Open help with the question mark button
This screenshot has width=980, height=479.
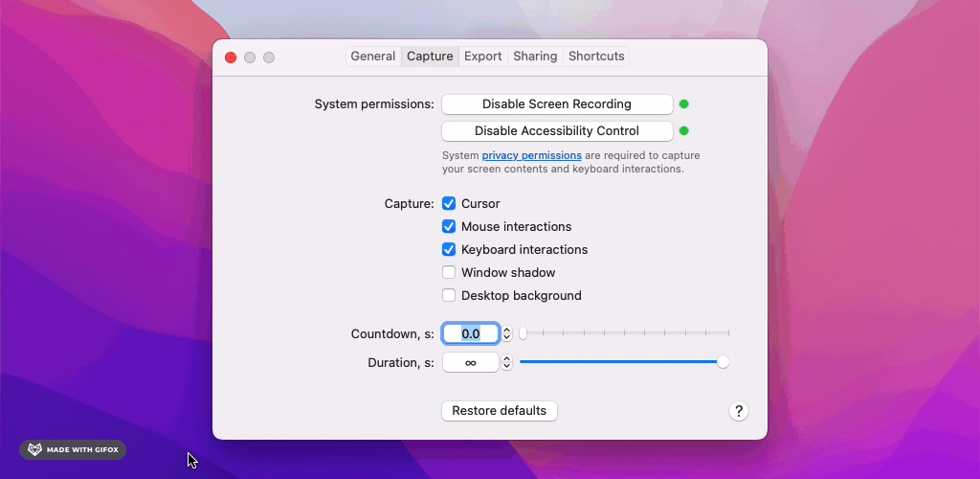coord(739,411)
